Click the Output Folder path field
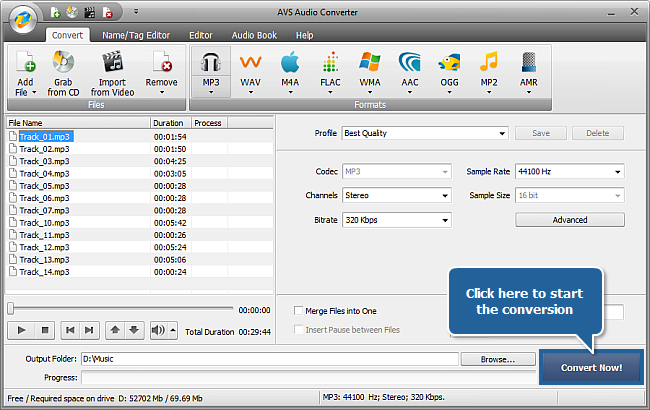Viewport: 650px width, 410px height. [x=270, y=359]
